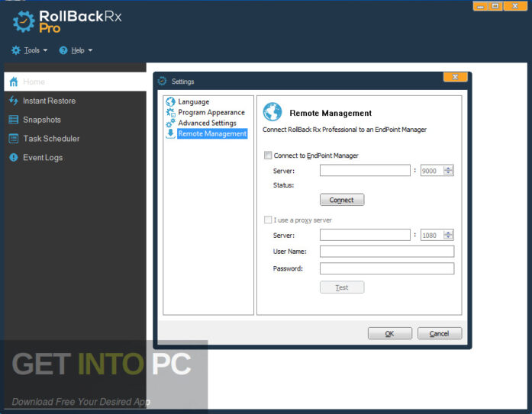532x414 pixels.
Task: Click the Event Logs alert icon
Action: pyautogui.click(x=14, y=158)
